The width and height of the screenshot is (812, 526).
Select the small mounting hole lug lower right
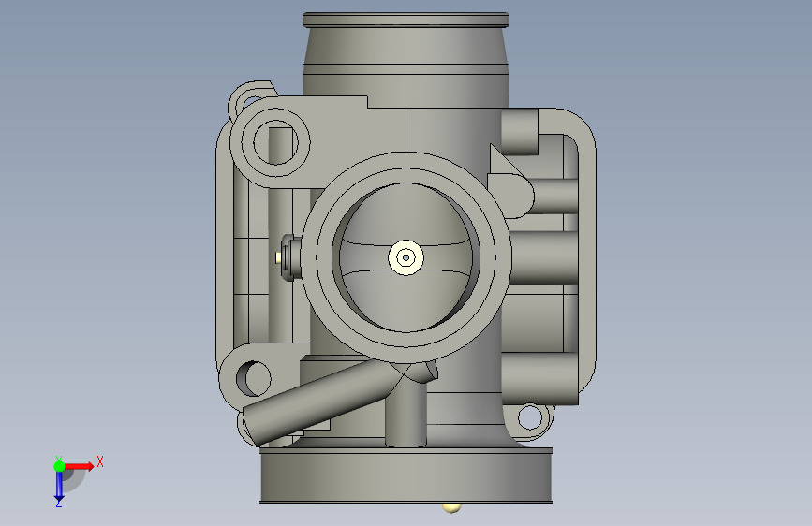[x=530, y=417]
